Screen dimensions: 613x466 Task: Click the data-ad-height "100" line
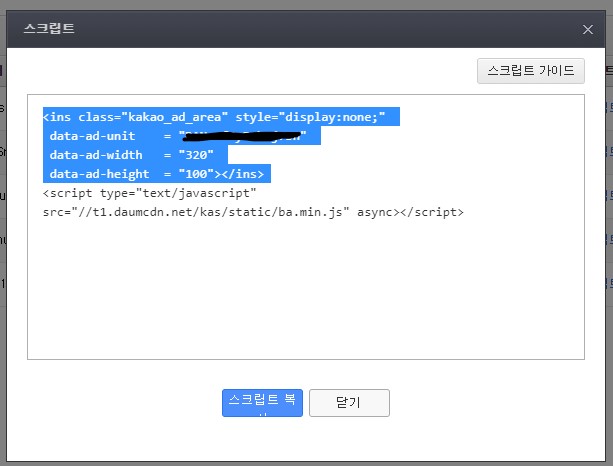click(157, 174)
